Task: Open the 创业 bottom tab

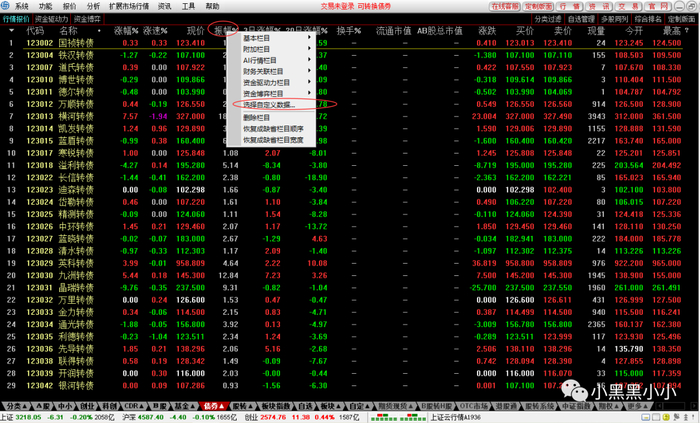Action: tap(88, 406)
